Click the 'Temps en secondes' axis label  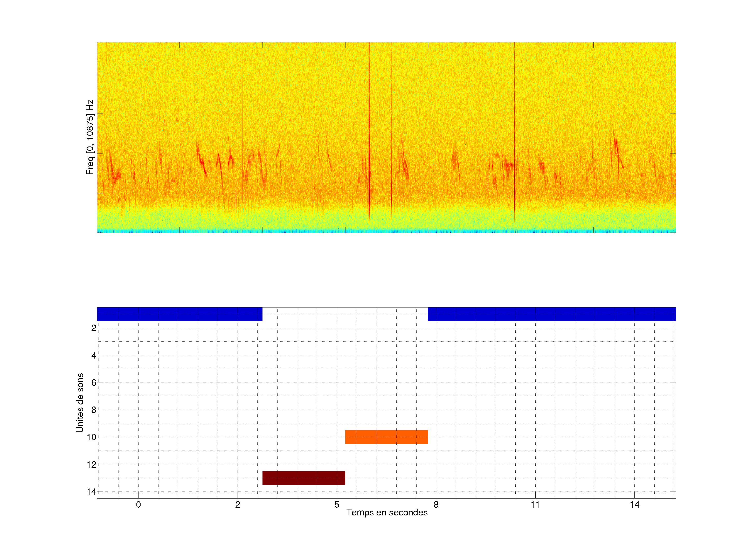tap(387, 512)
